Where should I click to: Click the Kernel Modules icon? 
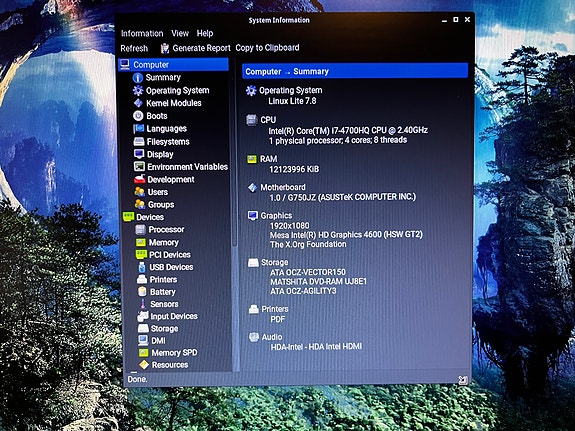pyautogui.click(x=138, y=103)
